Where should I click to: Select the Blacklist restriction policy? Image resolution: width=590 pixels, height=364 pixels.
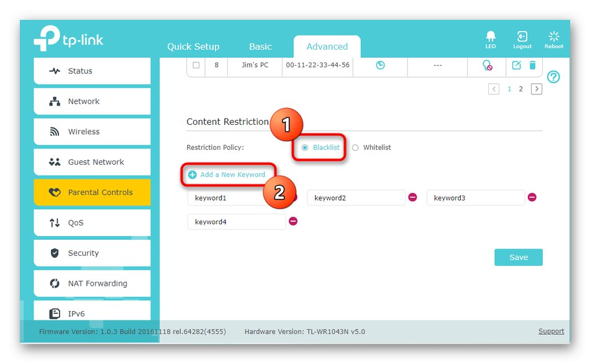click(x=305, y=148)
